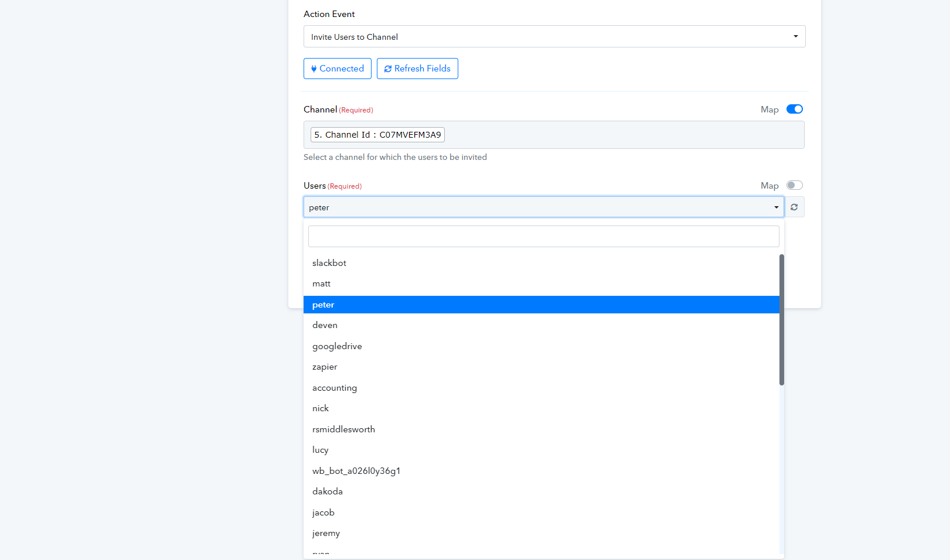This screenshot has width=950, height=560.
Task: Choose jeremy in the users list
Action: [542, 533]
